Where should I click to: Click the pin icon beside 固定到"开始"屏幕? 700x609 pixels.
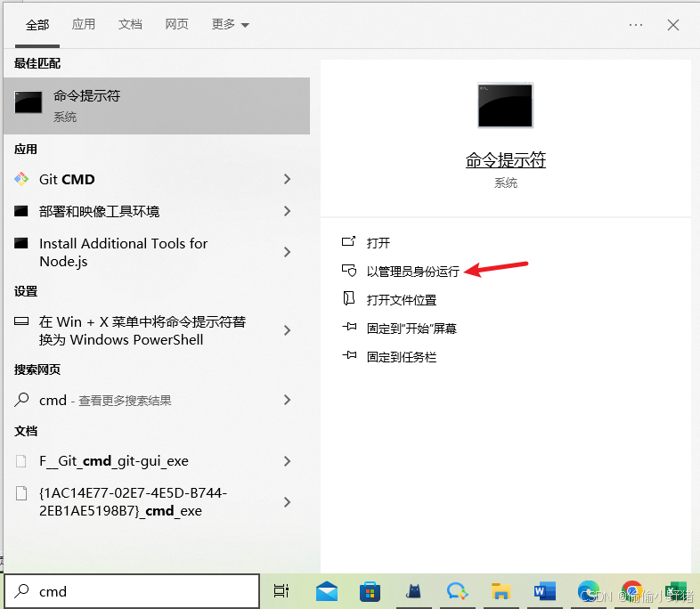[x=349, y=327]
